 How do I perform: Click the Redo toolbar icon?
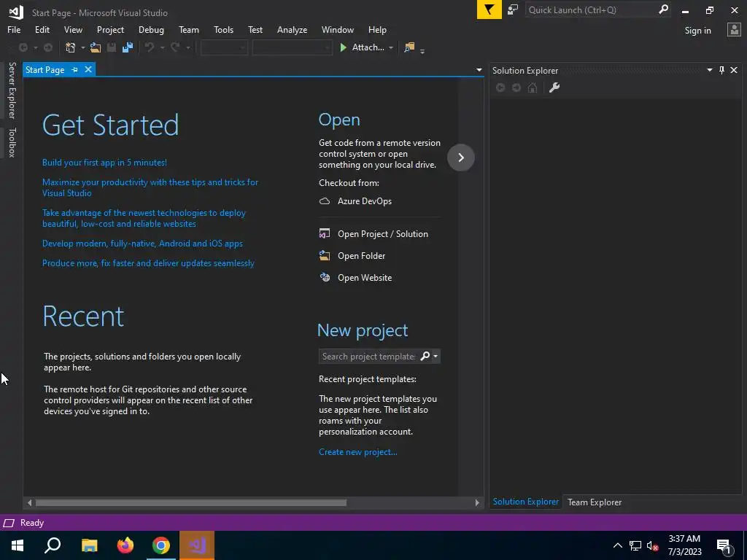[x=175, y=47]
